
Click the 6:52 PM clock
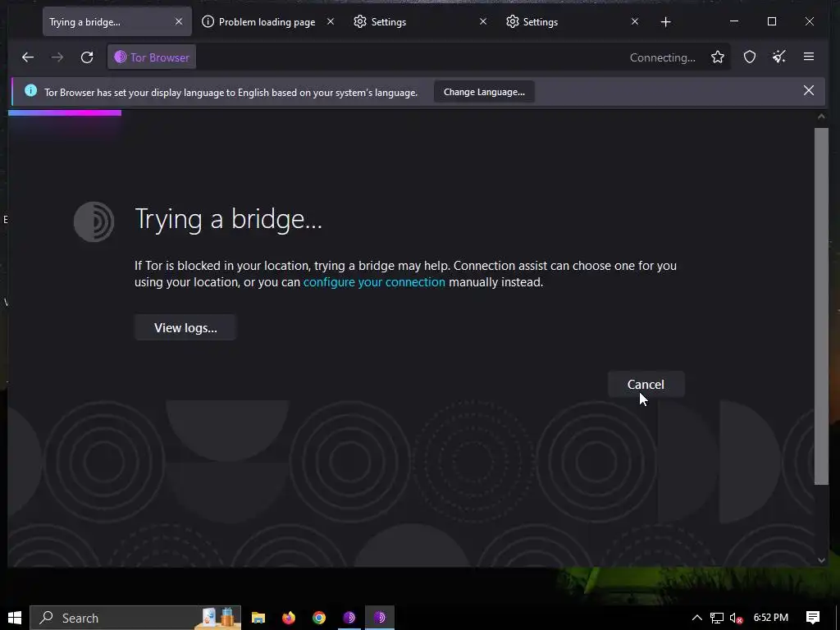pos(771,618)
